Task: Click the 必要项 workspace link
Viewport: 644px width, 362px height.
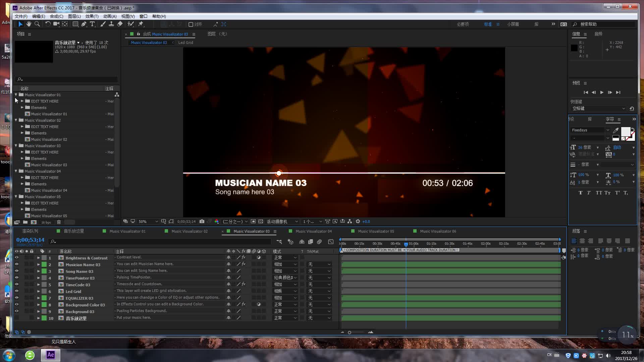Action: (x=463, y=24)
